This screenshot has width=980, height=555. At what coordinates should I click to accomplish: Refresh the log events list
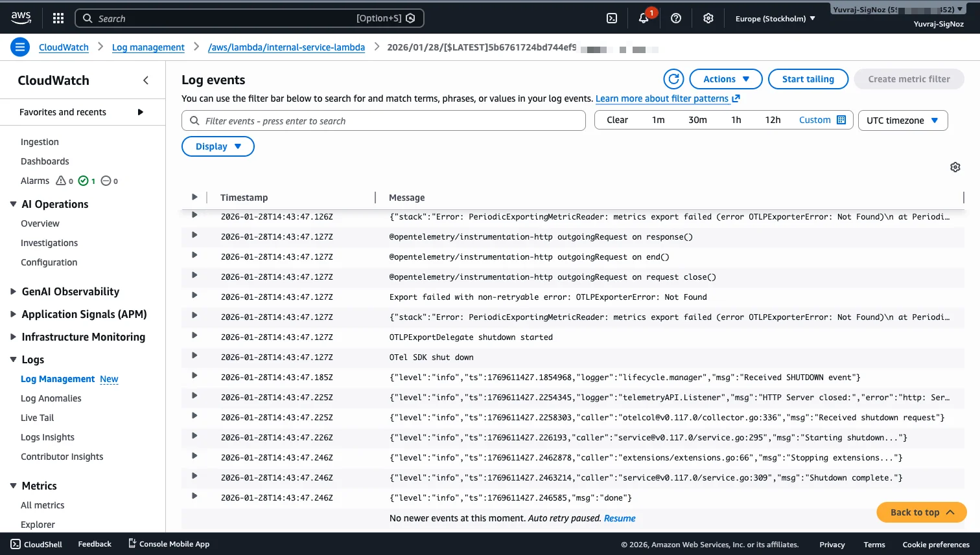673,78
